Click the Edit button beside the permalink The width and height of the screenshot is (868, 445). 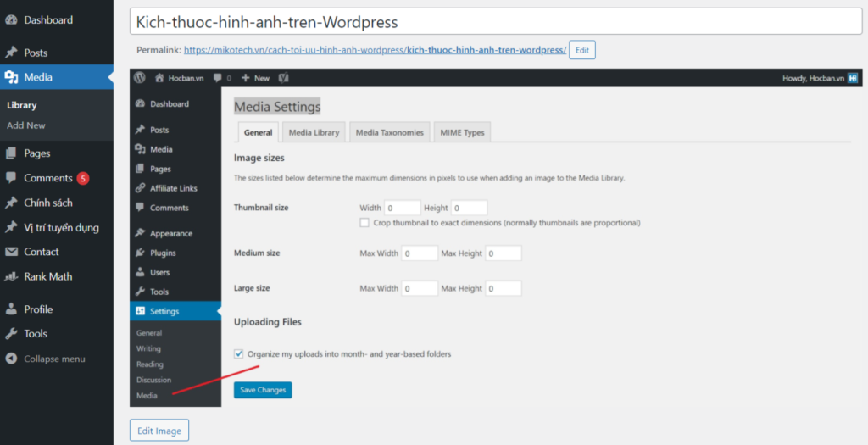point(582,50)
